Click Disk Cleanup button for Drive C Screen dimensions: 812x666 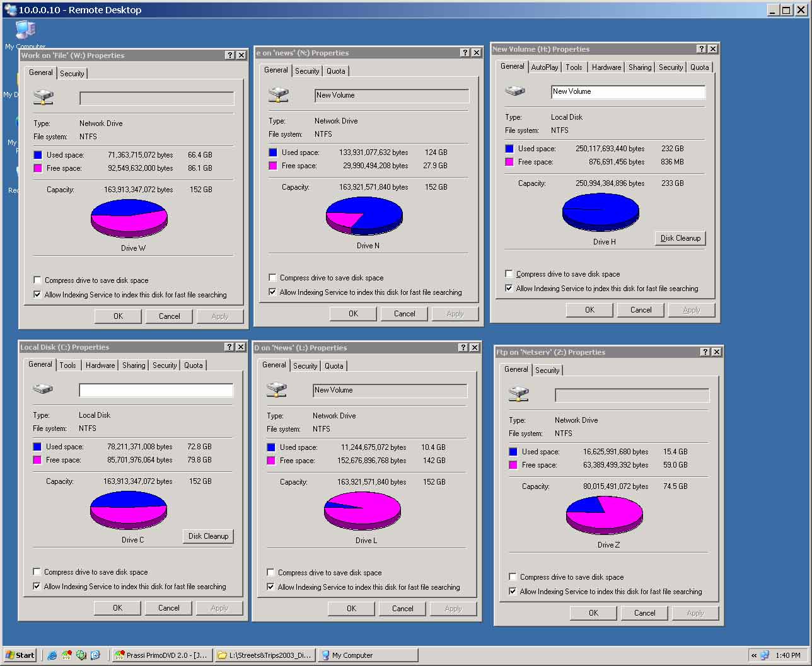pos(208,536)
